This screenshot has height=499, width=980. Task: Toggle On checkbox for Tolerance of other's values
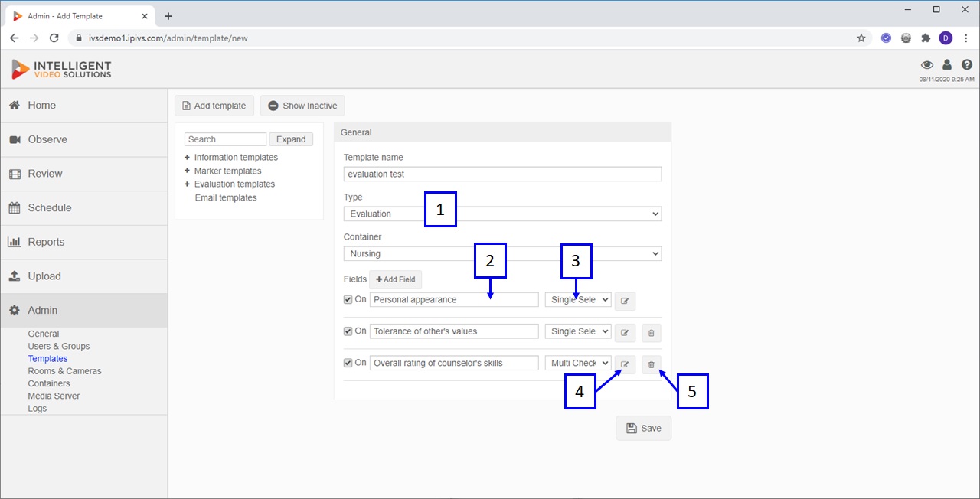coord(348,331)
